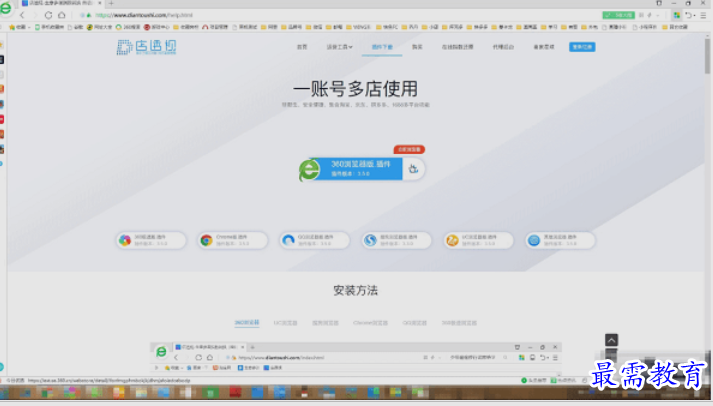Click the green speed-up button near address bar
713x406 pixels.
[618, 15]
